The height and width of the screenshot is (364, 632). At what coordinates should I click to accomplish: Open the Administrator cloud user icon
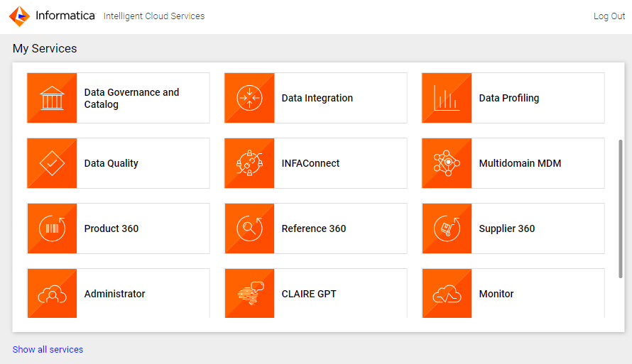pyautogui.click(x=52, y=294)
